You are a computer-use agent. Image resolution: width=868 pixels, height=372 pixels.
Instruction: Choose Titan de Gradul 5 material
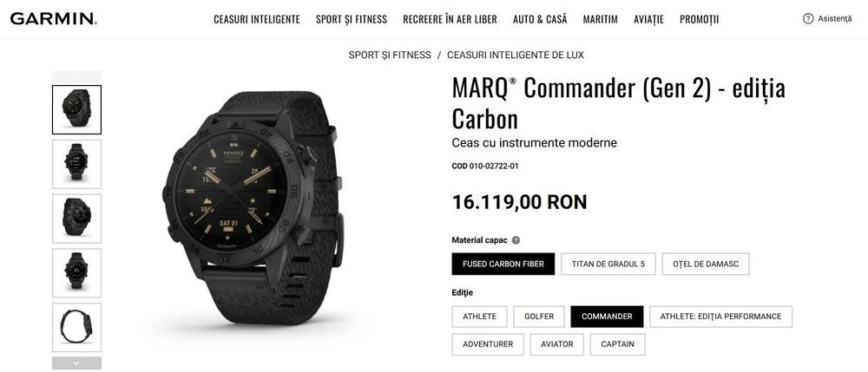[608, 264]
